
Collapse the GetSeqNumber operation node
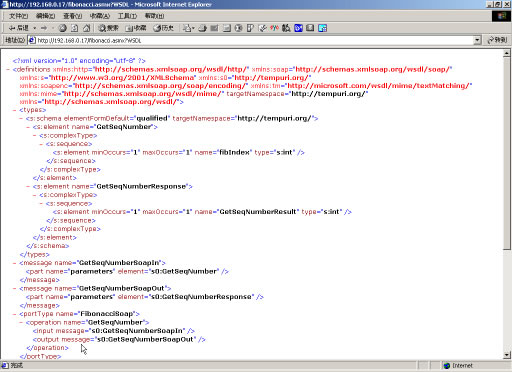(x=21, y=322)
